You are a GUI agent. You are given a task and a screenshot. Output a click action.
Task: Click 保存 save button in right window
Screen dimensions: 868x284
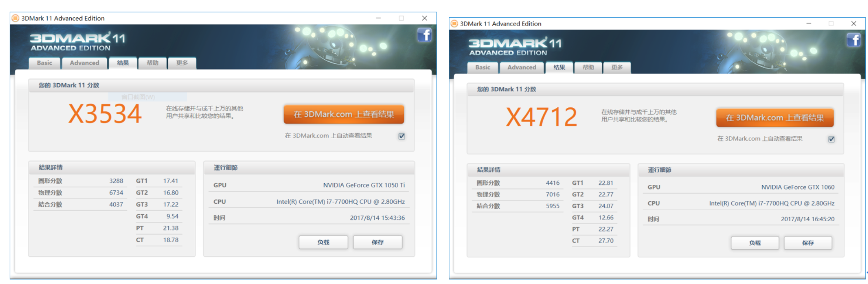pyautogui.click(x=808, y=243)
